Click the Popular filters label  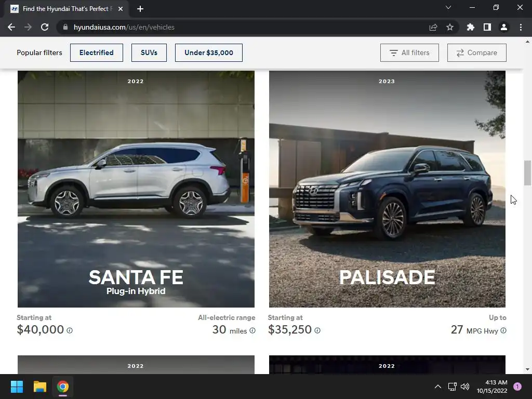tap(39, 52)
